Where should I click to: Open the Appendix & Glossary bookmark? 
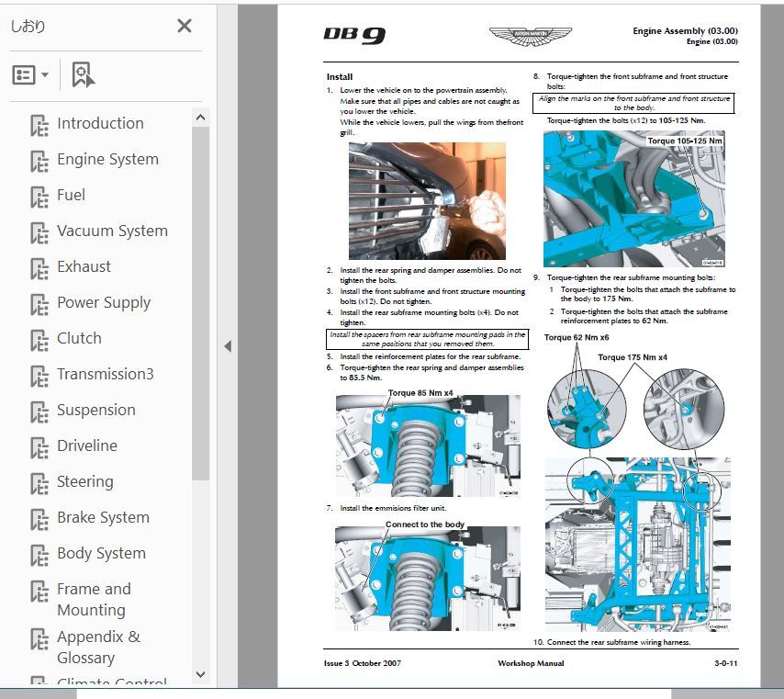point(98,647)
